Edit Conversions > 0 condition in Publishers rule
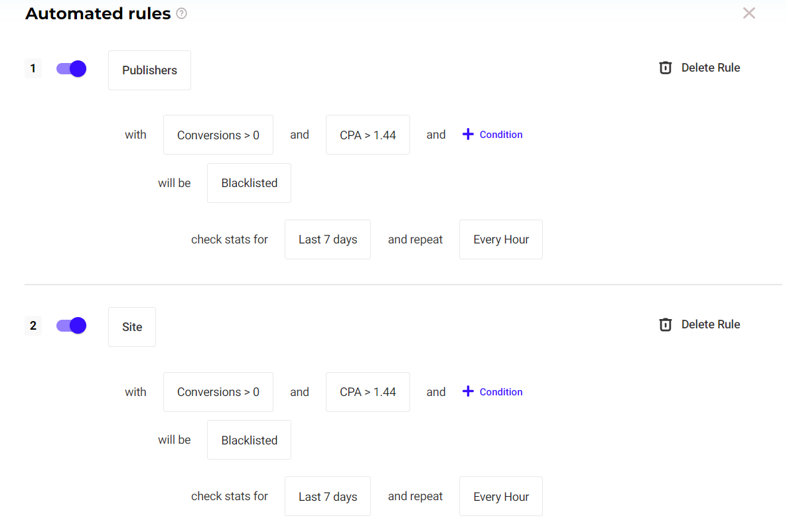The image size is (787, 532). click(x=218, y=135)
